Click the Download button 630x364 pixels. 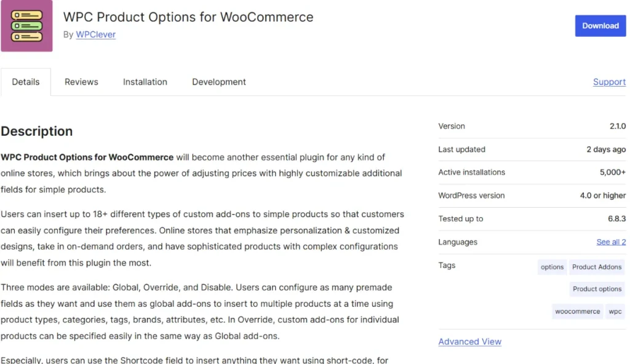(x=600, y=25)
